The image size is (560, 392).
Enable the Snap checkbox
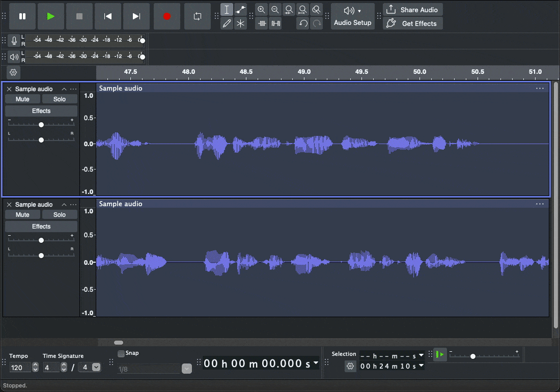121,353
